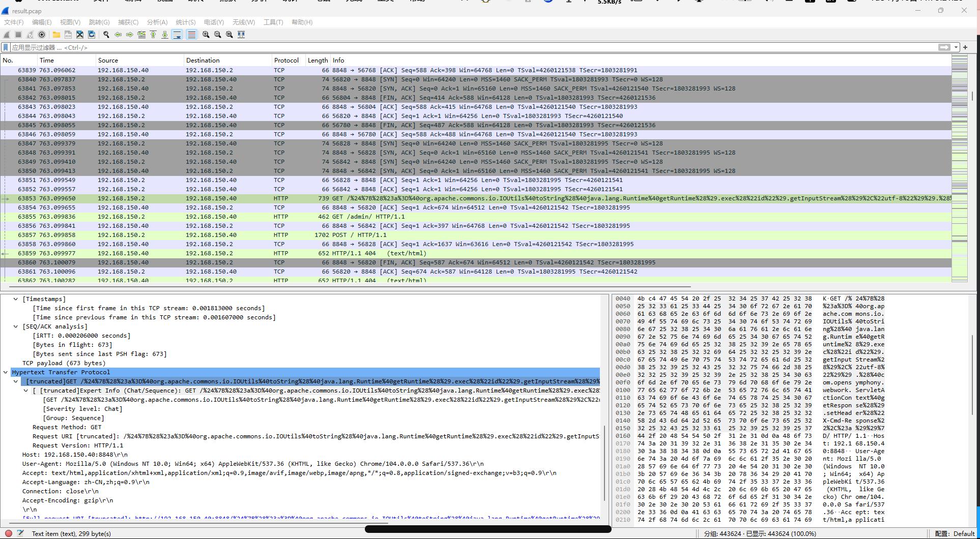Collapse the [Timestamps] tree node
Image resolution: width=980 pixels, height=539 pixels.
[x=16, y=299]
